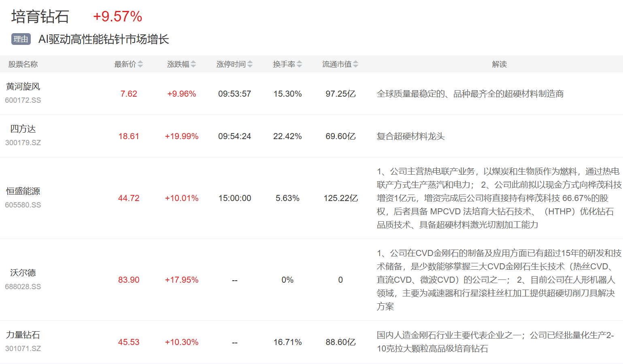
Task: Click the 股票名称 column header
Action: (x=23, y=64)
